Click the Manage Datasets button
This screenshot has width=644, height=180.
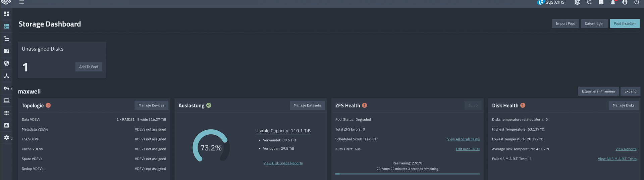(x=307, y=105)
